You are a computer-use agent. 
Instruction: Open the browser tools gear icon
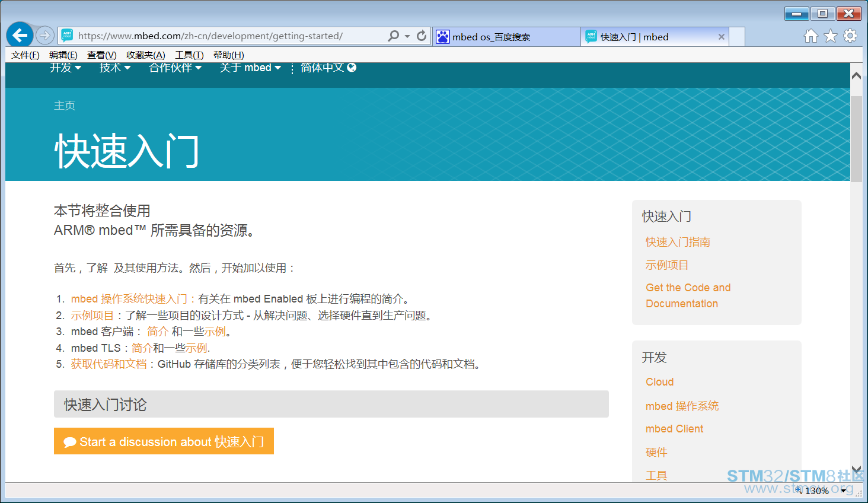(850, 36)
